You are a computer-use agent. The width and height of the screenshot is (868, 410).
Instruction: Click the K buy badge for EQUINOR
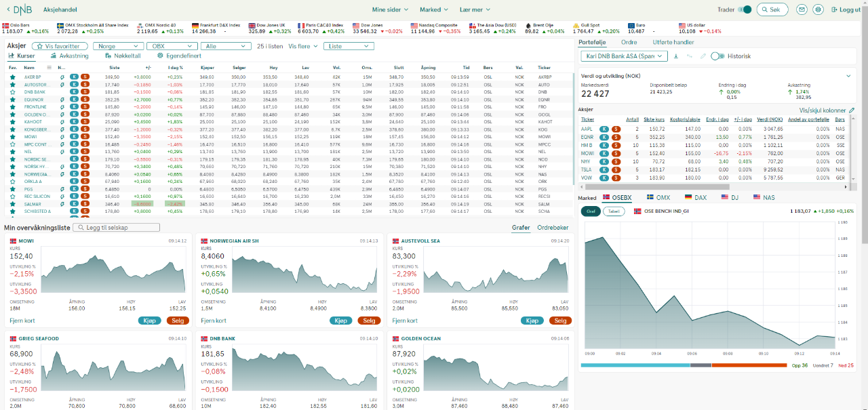(x=74, y=100)
